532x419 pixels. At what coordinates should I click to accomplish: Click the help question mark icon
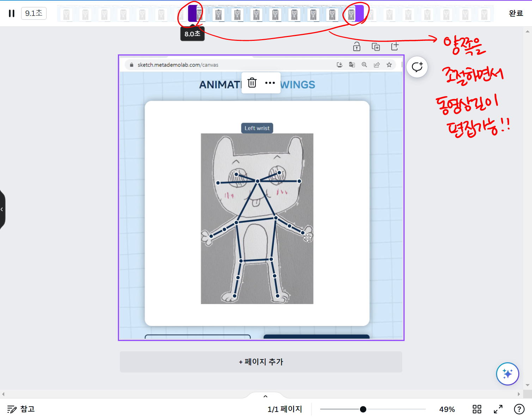pos(519,409)
